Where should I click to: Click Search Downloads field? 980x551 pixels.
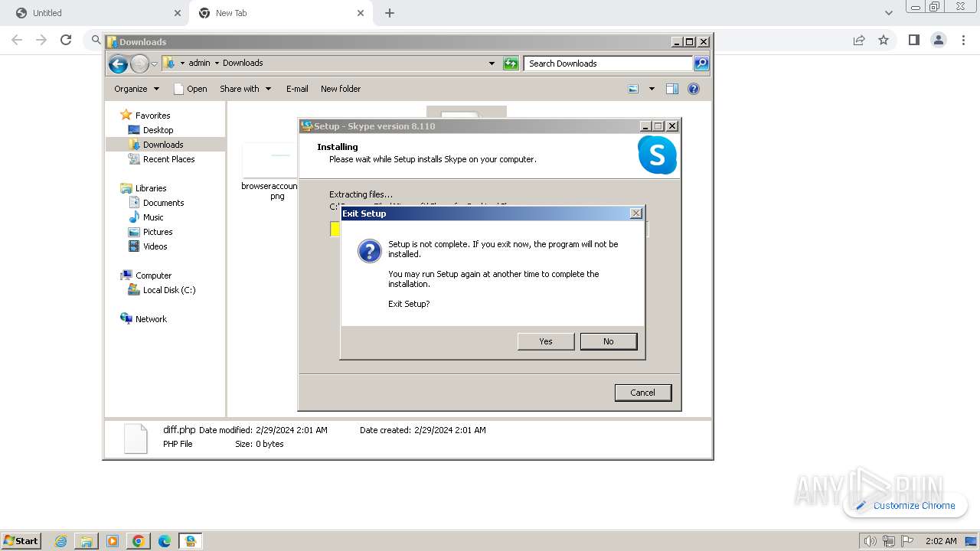pos(609,64)
